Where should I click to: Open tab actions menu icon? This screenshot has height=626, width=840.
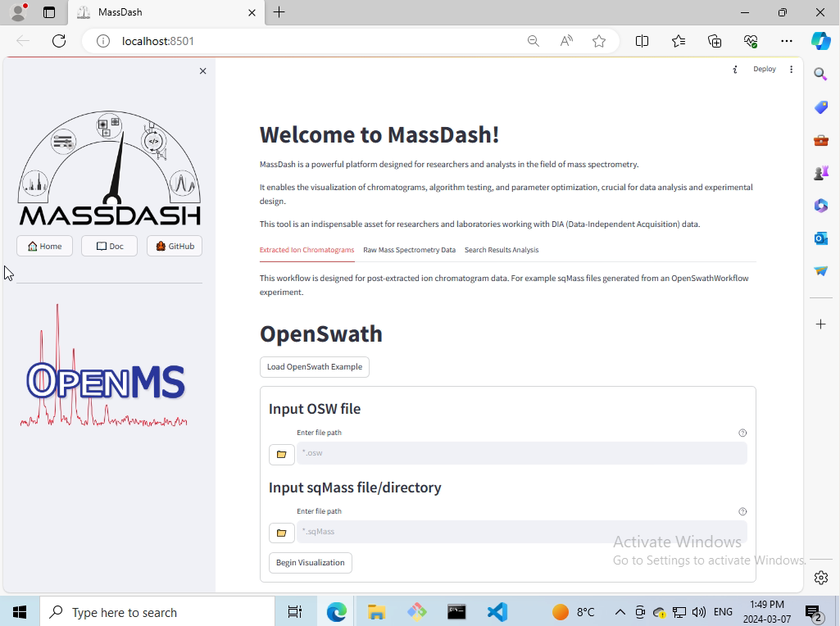48,12
